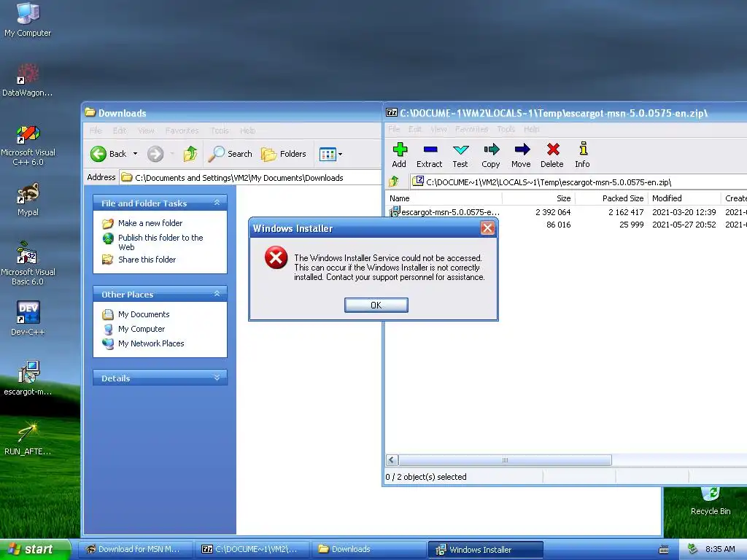Open My Network Places link

point(151,343)
